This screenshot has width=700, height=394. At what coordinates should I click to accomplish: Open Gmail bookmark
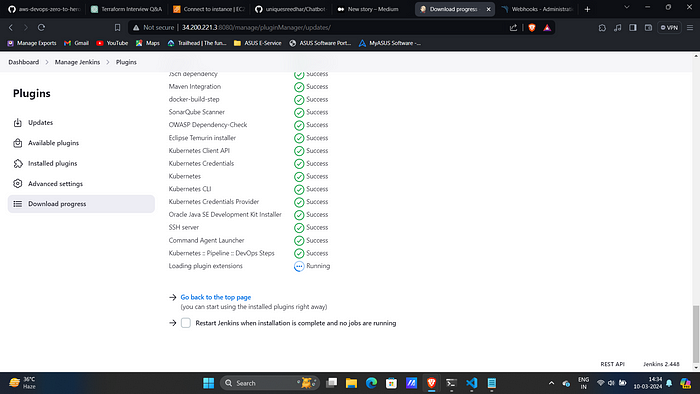tap(76, 43)
